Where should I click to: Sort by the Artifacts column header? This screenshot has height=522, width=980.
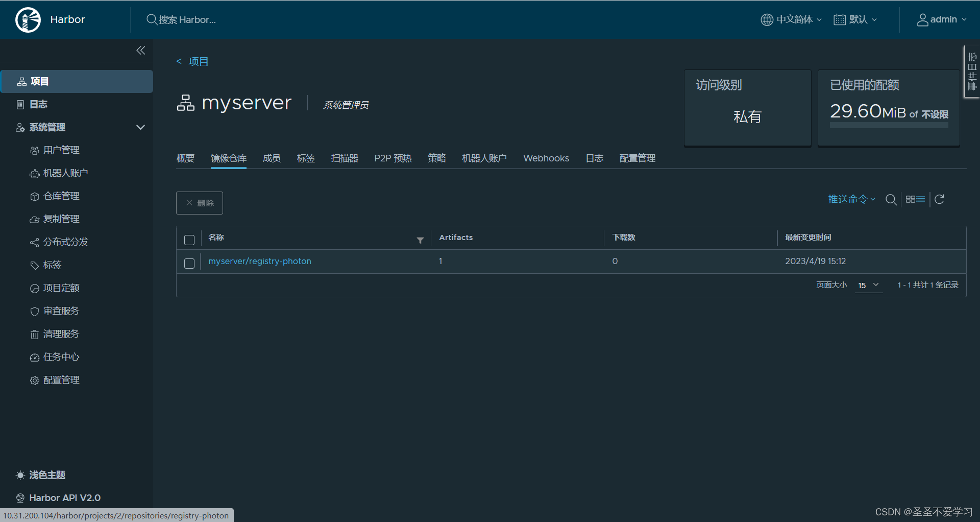coord(456,238)
